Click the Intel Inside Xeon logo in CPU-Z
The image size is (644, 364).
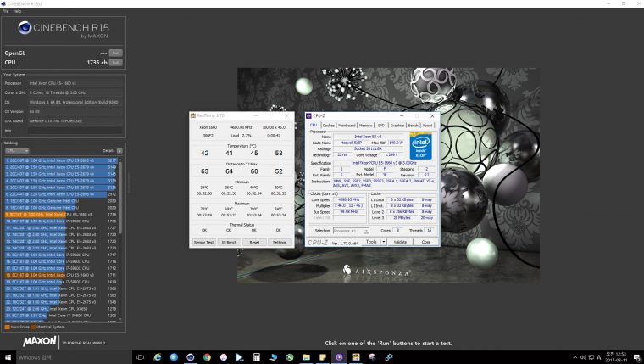tap(420, 146)
